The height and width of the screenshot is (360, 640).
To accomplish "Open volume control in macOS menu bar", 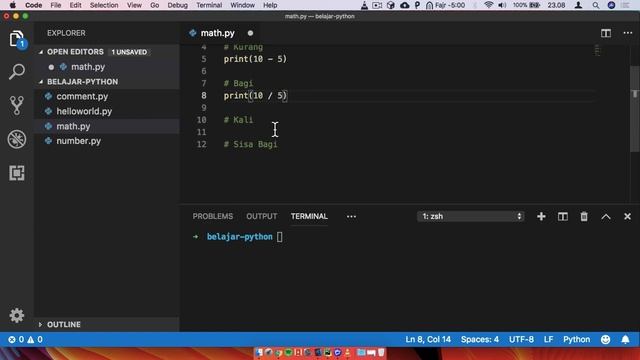I will click(502, 5).
